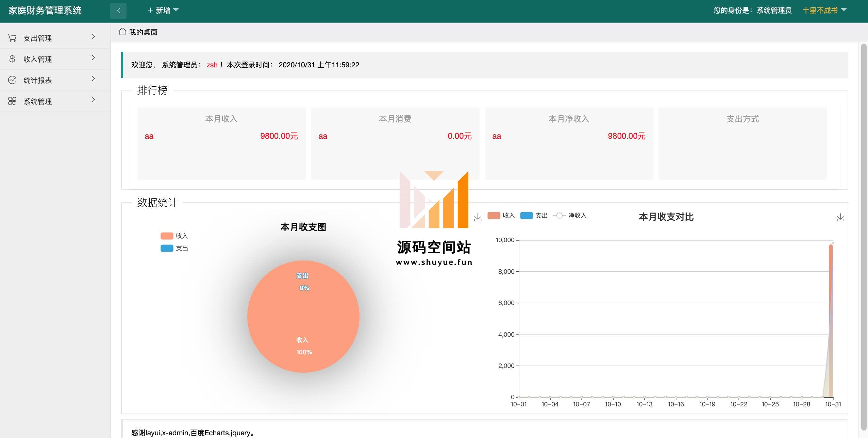The height and width of the screenshot is (438, 868).
Task: Click the username zsh in welcome message
Action: (x=212, y=65)
